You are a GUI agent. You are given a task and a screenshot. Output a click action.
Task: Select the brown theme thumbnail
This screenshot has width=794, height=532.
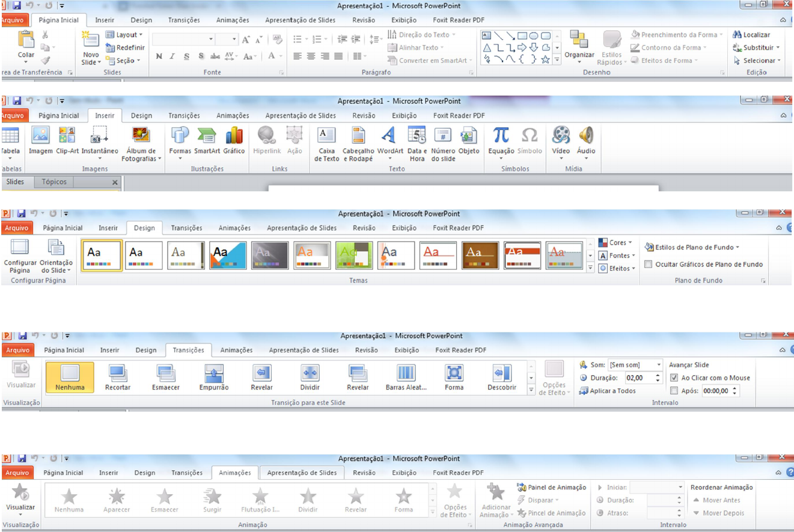tap(480, 255)
